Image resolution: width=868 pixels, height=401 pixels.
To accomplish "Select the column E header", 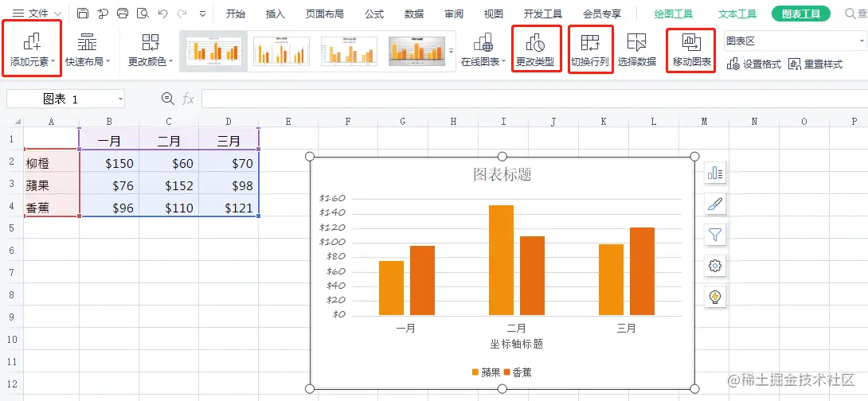I will coord(287,122).
